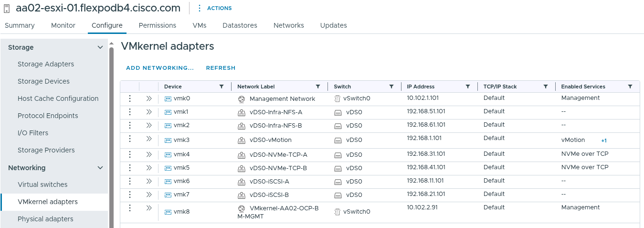Select the IP address 10.102.1.101 cell
644x228 pixels.
tap(422, 98)
